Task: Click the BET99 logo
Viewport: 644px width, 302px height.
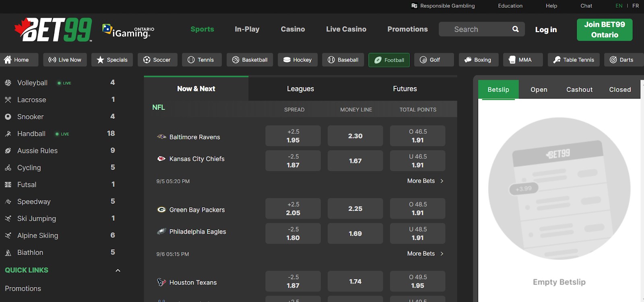Action: coord(53,29)
